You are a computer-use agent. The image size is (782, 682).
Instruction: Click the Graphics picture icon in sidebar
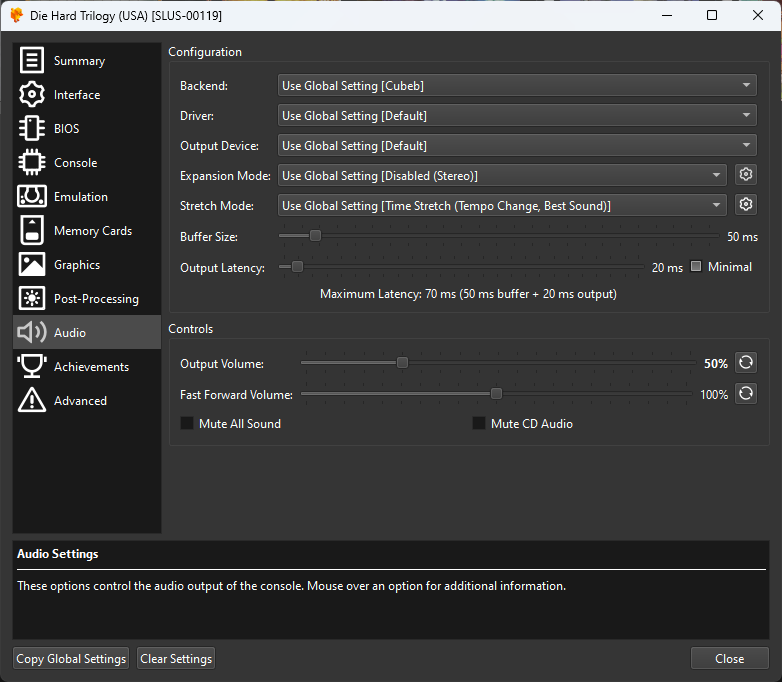click(32, 264)
